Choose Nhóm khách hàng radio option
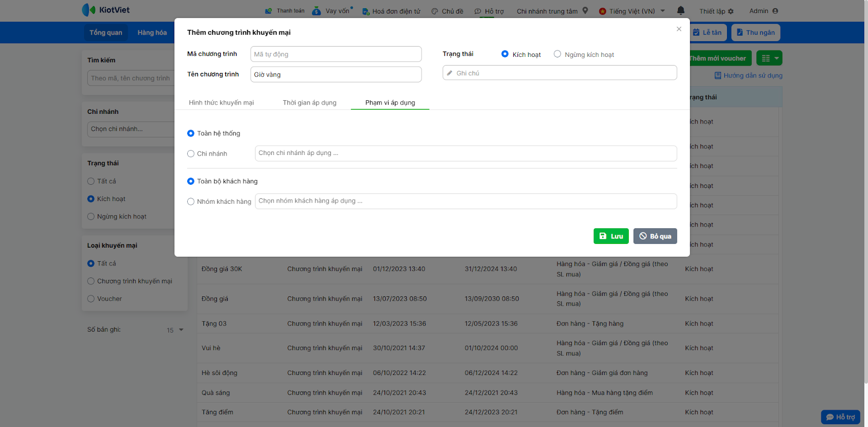868x427 pixels. click(x=191, y=202)
